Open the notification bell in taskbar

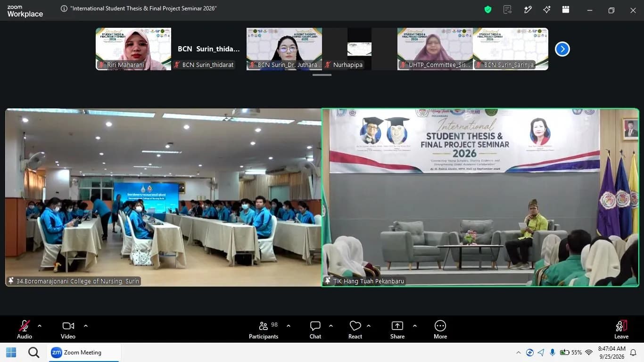[x=633, y=352]
